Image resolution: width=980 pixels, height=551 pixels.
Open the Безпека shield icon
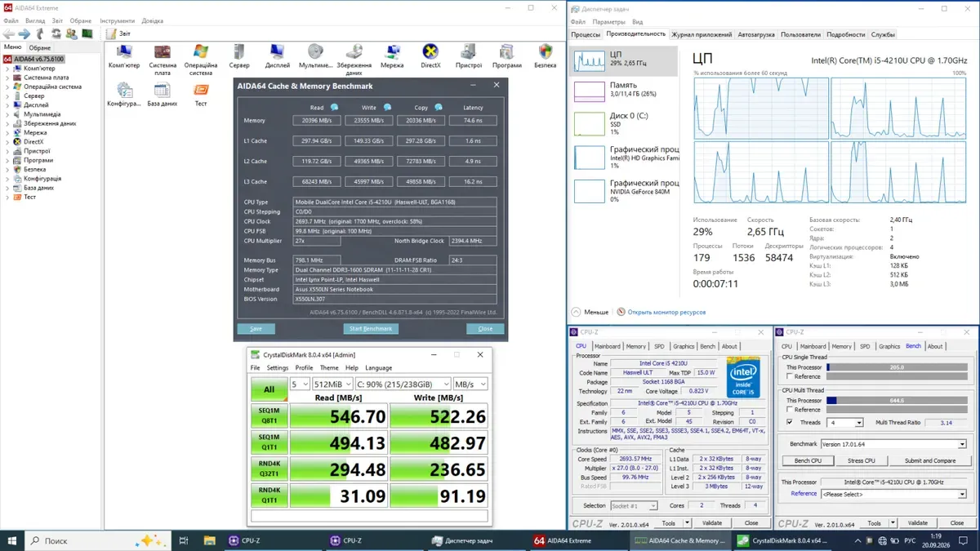[546, 54]
